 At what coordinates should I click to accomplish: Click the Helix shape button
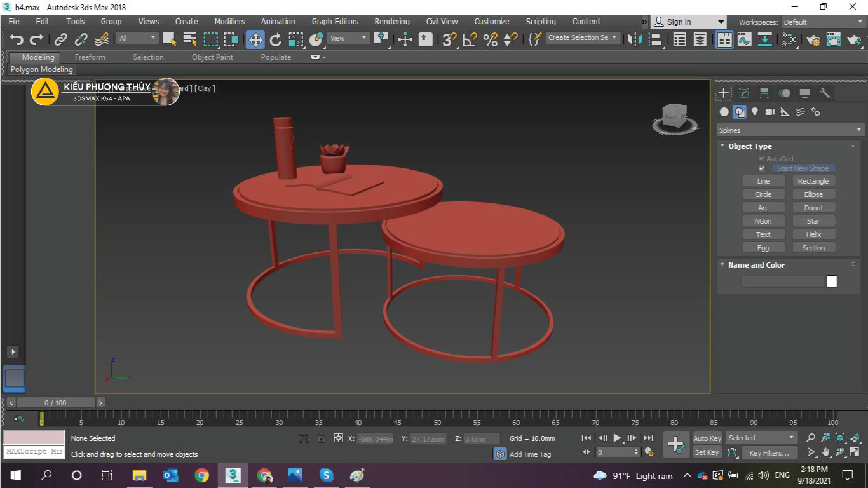pos(813,234)
